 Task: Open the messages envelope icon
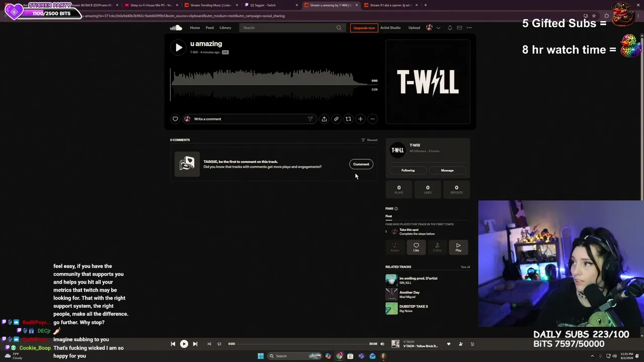[459, 28]
